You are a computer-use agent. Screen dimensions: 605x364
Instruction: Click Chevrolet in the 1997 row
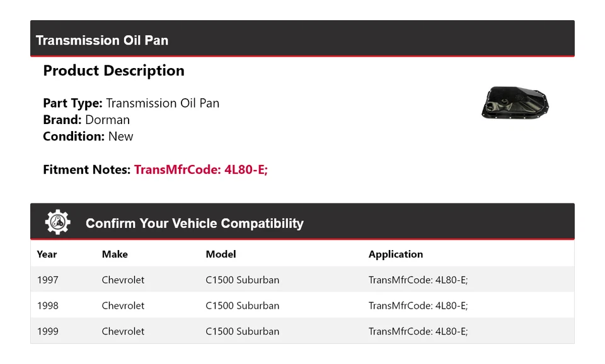click(123, 280)
